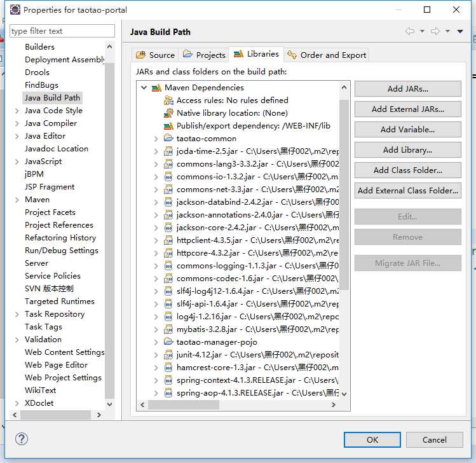Switch to the Projects tab
476x463 pixels.
pyautogui.click(x=204, y=55)
